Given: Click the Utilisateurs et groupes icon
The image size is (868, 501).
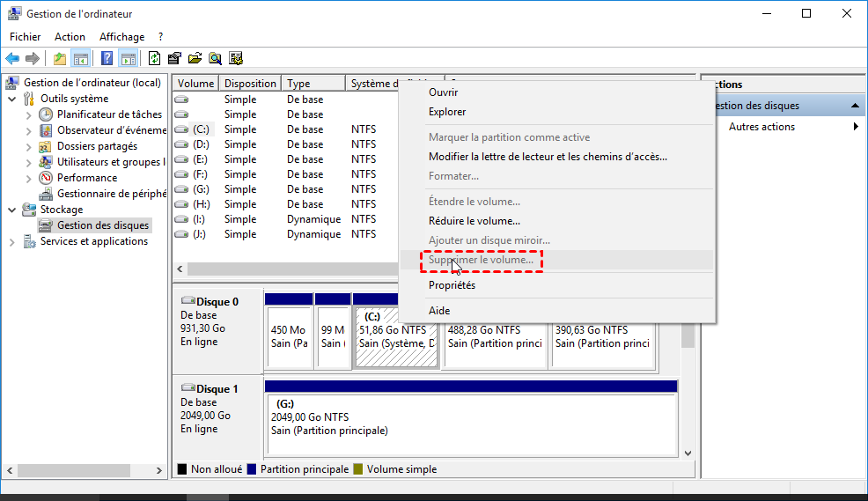Looking at the screenshot, I should coord(46,162).
